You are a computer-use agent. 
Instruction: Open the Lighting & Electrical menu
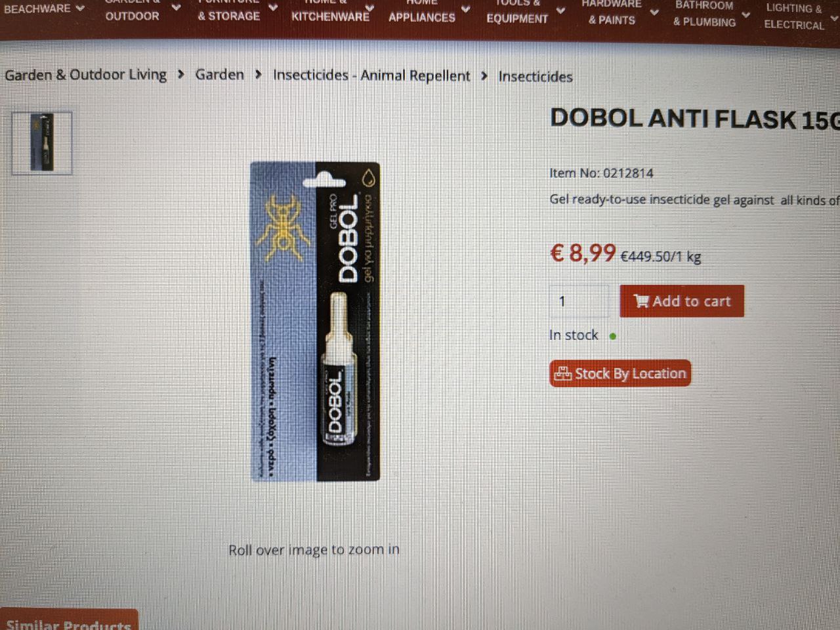pyautogui.click(x=794, y=16)
